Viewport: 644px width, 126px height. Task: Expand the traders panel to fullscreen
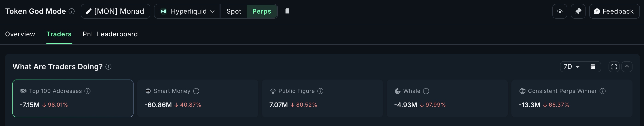click(x=614, y=67)
